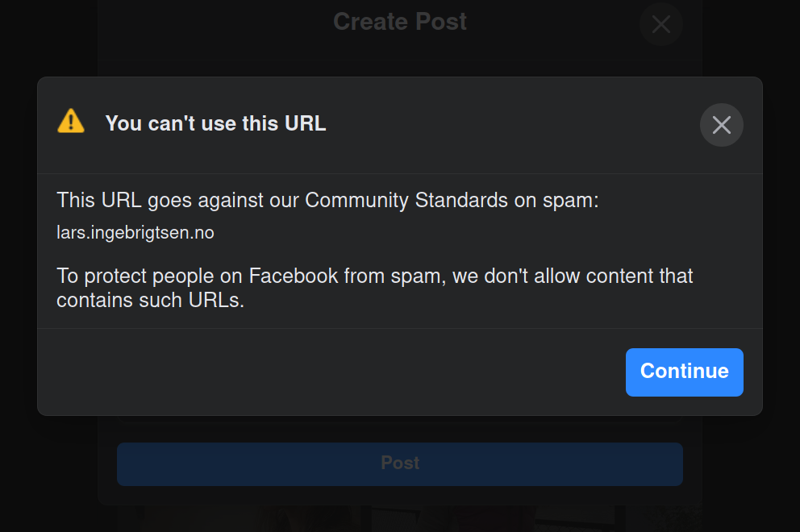Click the blue Continue button
Screen dimensions: 800x532
(684, 372)
